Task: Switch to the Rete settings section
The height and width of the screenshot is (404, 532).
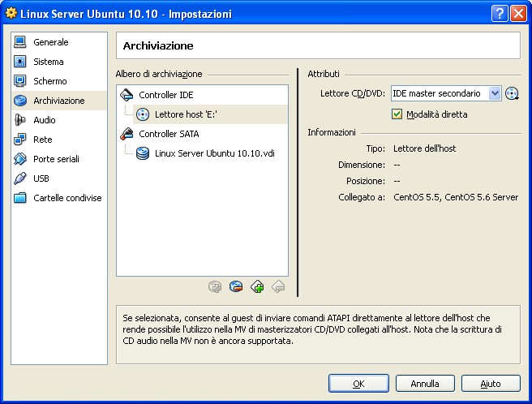Action: coord(42,140)
